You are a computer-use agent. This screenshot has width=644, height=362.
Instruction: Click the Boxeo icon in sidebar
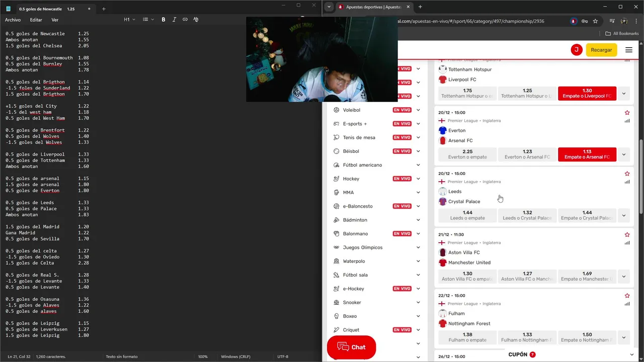(x=337, y=316)
